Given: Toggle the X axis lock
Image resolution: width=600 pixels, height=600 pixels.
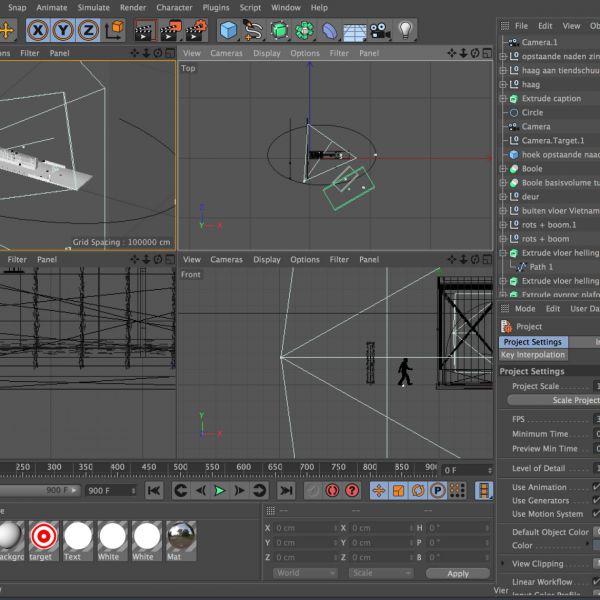Looking at the screenshot, I should tap(38, 30).
